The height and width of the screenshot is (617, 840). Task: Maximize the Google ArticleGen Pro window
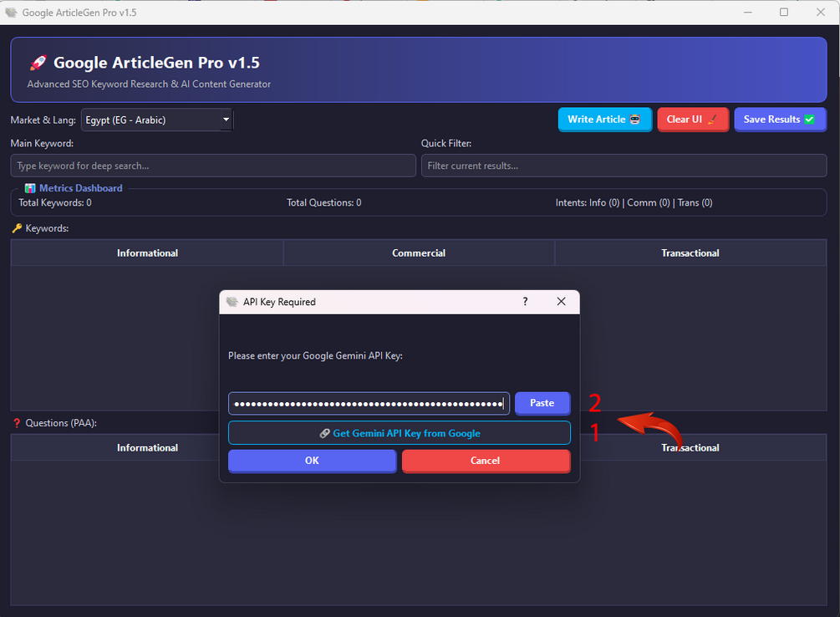click(x=784, y=13)
